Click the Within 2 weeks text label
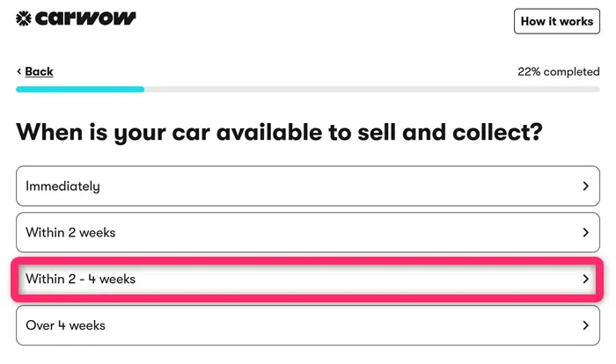This screenshot has width=616, height=364. click(x=70, y=232)
